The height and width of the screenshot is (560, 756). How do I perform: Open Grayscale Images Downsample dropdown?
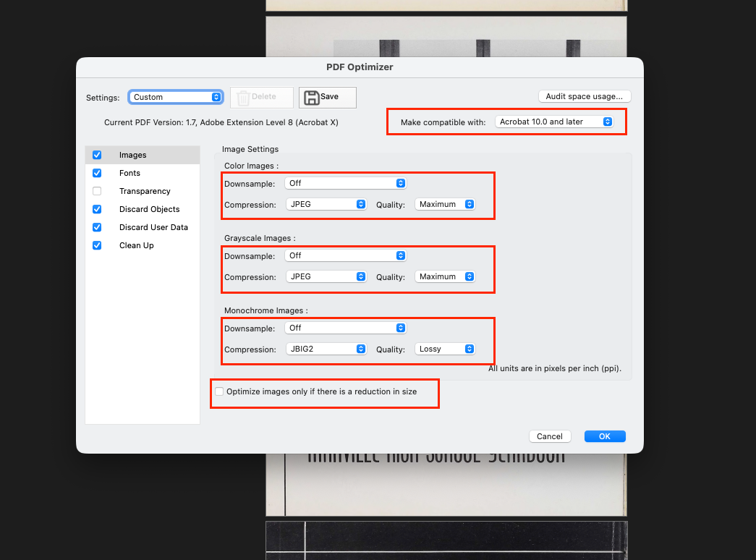point(345,255)
